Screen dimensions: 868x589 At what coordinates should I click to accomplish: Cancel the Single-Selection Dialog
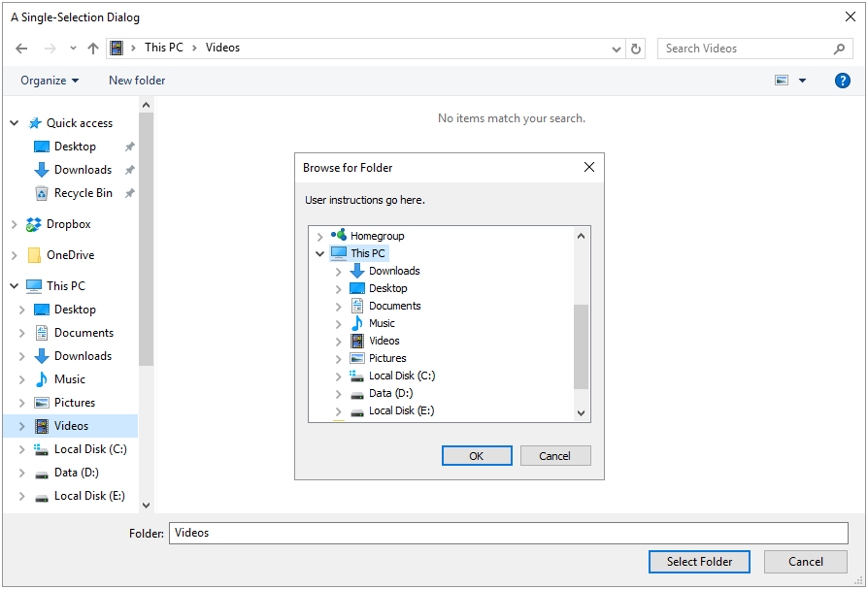806,562
